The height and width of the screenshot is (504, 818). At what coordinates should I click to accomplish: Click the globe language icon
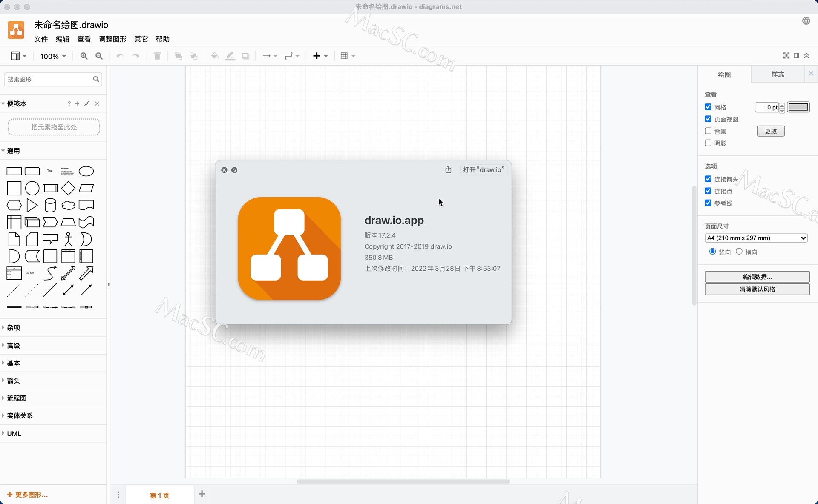point(806,21)
